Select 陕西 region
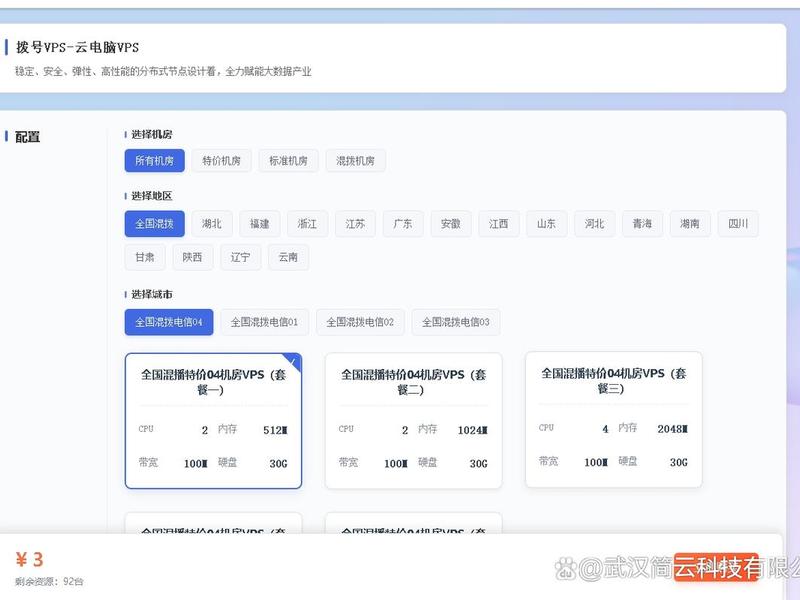The width and height of the screenshot is (800, 600). (x=192, y=257)
